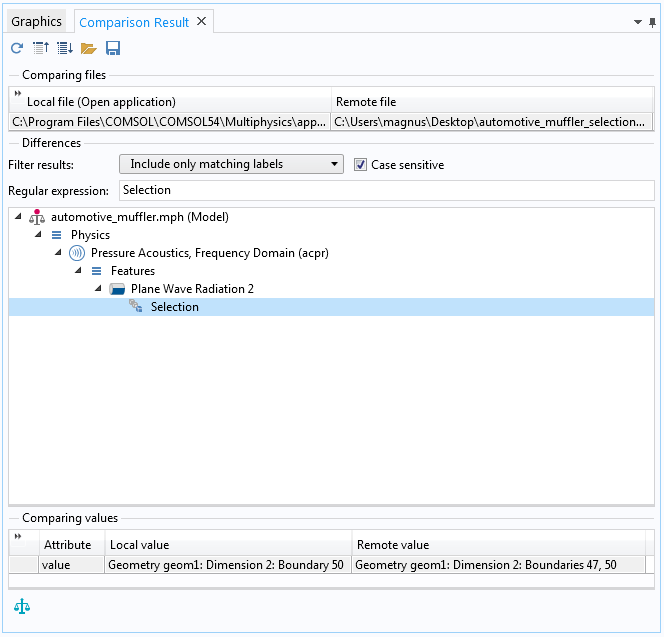Collapse the Features tree node
The image size is (664, 637).
(x=78, y=270)
